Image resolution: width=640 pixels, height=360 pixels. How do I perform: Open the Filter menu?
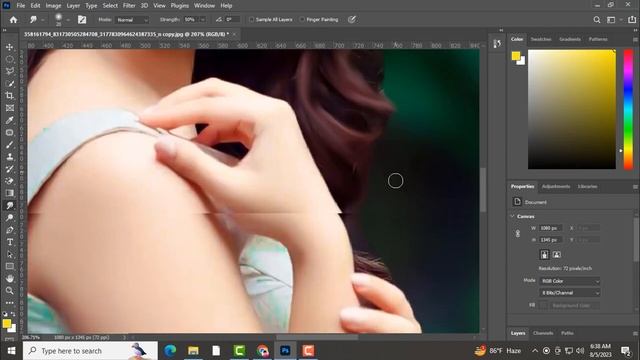point(129,6)
